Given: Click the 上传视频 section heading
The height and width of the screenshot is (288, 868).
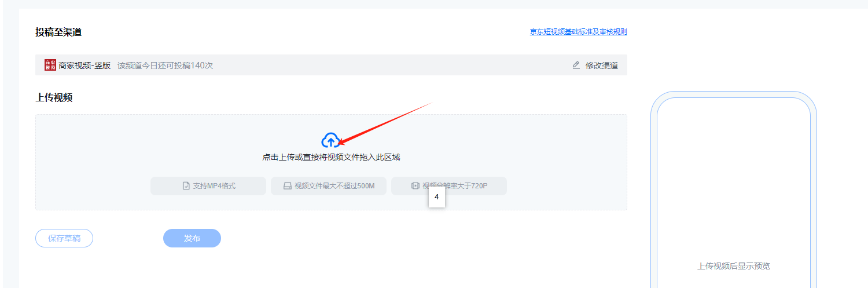Looking at the screenshot, I should (x=54, y=97).
